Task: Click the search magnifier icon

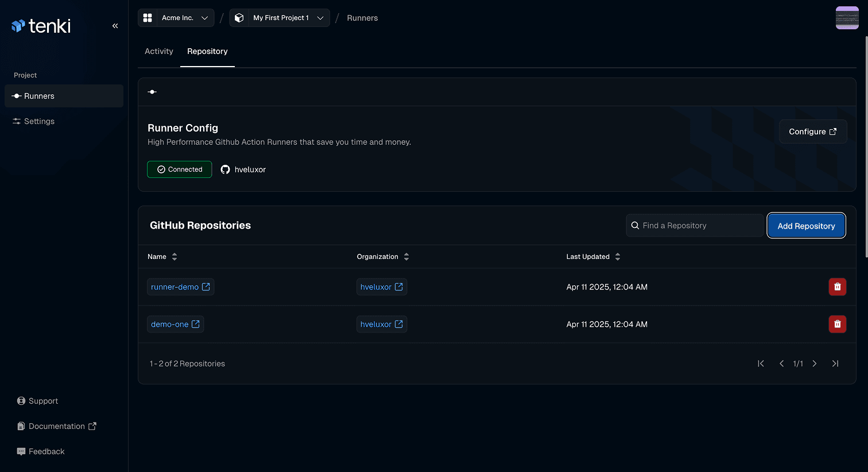Action: pos(635,226)
